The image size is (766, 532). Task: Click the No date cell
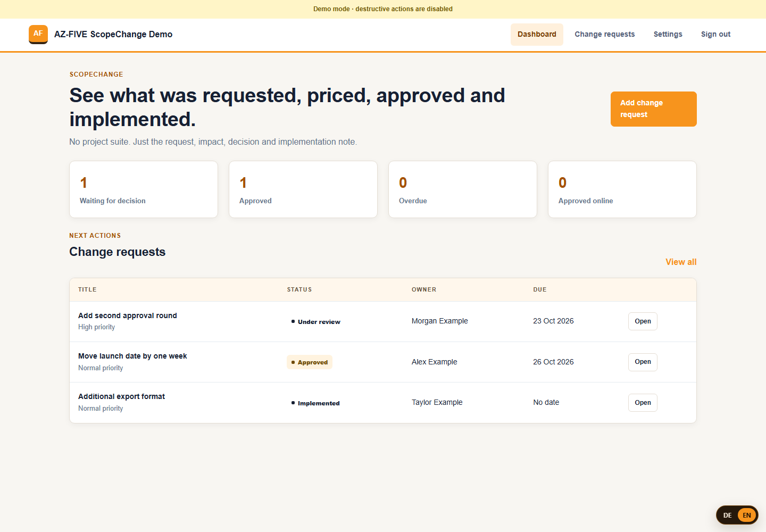pyautogui.click(x=546, y=402)
